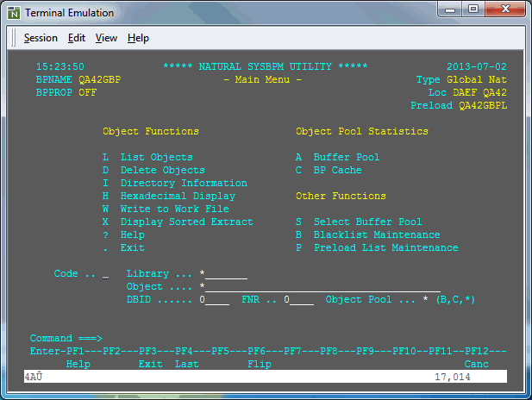Open the Help menu
Screen dimensions: 532x400
(138, 38)
